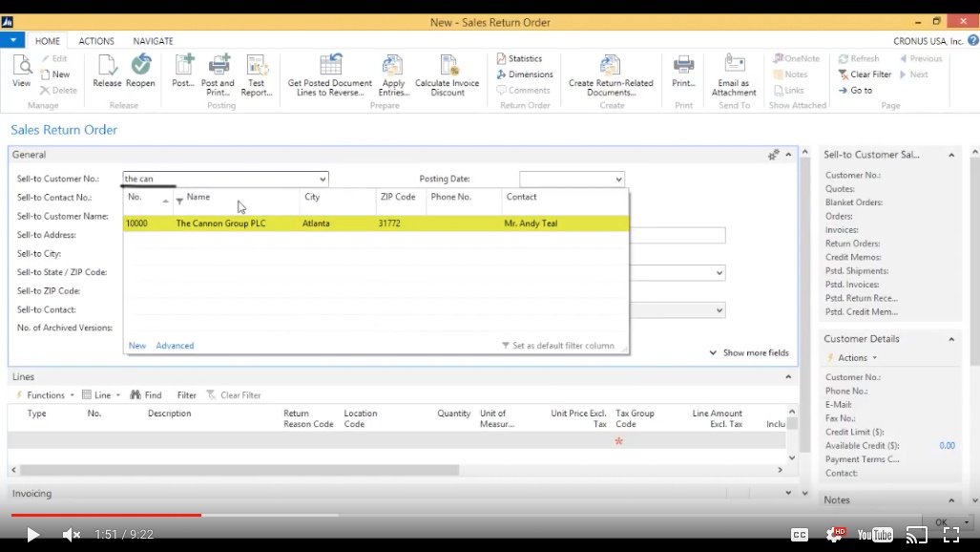Switch to the NAVIGATE ribbon tab

tap(153, 41)
